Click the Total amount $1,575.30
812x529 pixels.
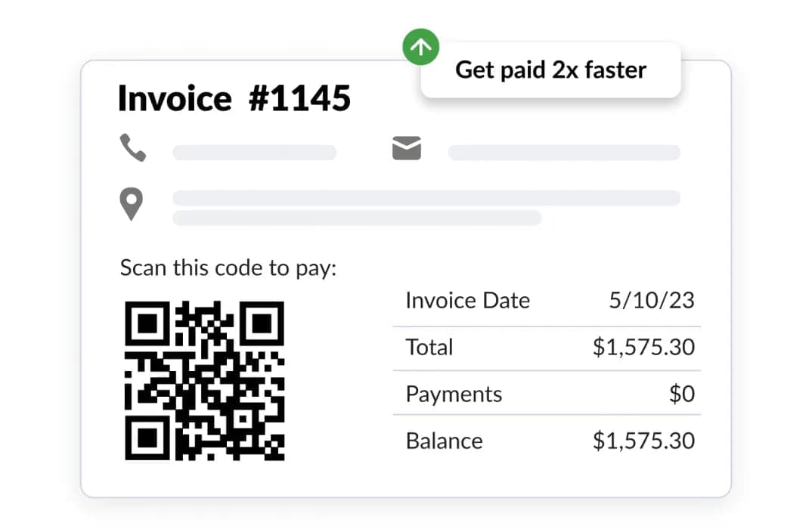[x=643, y=348]
